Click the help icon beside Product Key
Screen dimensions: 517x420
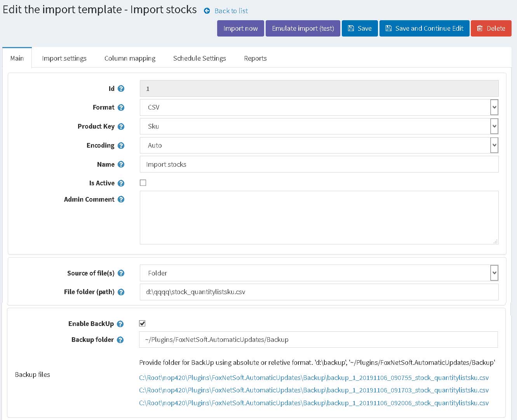[x=121, y=127]
